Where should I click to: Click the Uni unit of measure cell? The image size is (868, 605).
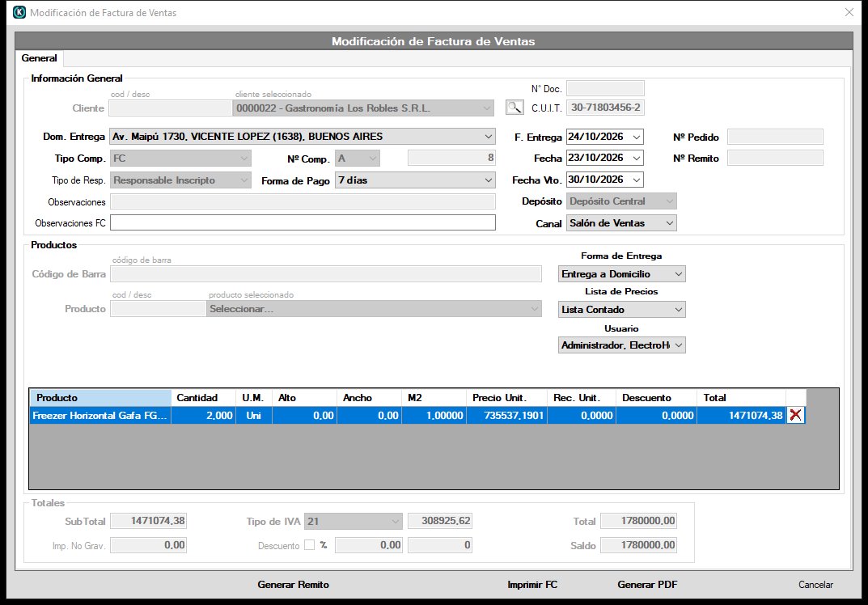click(x=254, y=415)
